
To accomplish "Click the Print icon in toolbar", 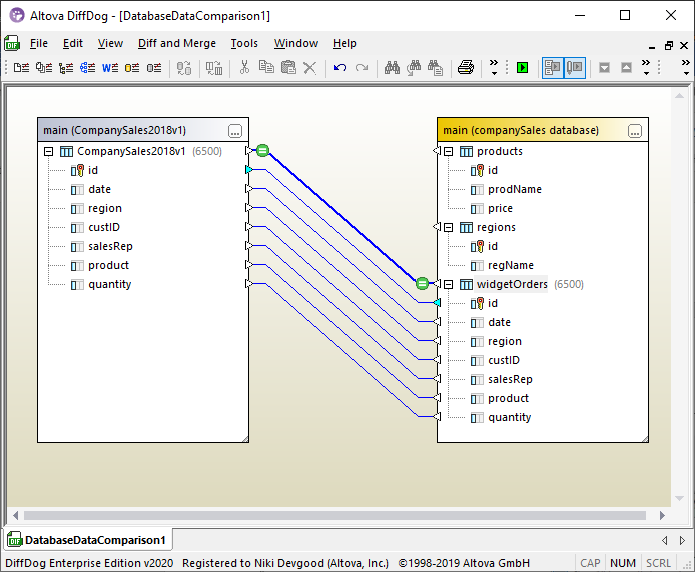I will (465, 68).
